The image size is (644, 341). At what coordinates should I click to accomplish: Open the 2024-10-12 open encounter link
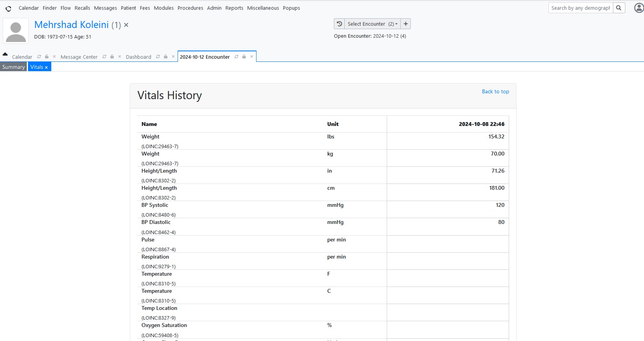coord(389,36)
